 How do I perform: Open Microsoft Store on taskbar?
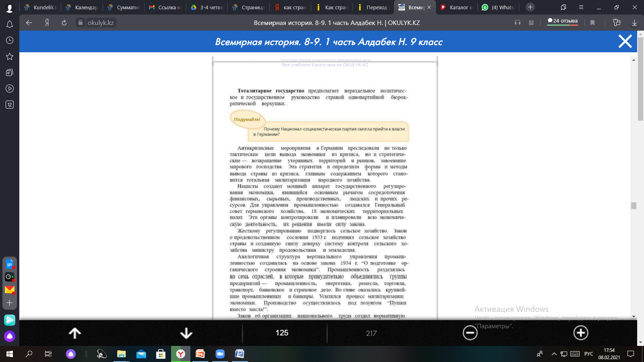(161, 354)
